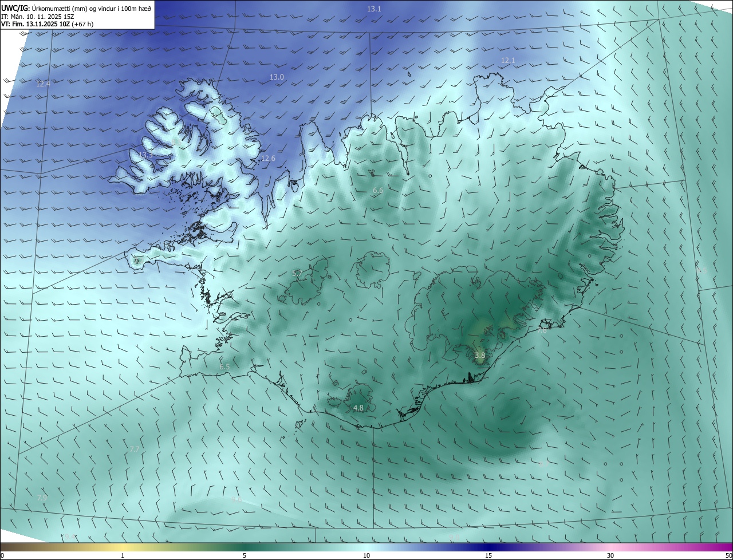Click the 12.6 value label on the map
Viewport: 733px width, 560px height.
[268, 158]
